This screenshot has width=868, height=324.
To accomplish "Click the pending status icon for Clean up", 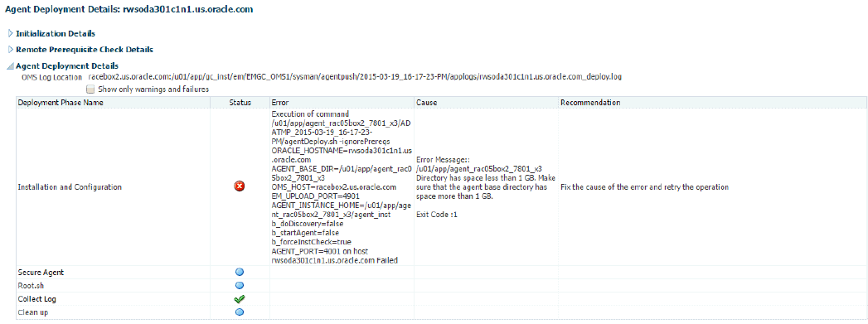I will [x=240, y=312].
